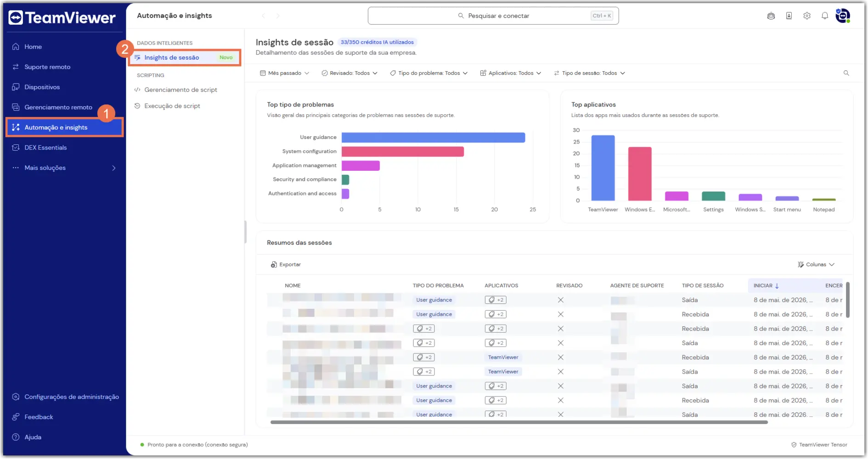The height and width of the screenshot is (459, 868).
Task: Click the Execução de script history icon
Action: [137, 106]
